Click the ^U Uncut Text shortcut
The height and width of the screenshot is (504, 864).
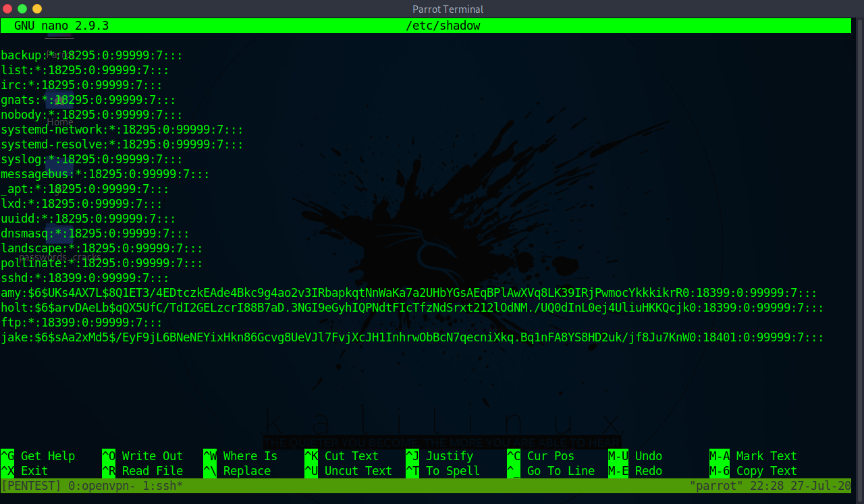pos(348,471)
